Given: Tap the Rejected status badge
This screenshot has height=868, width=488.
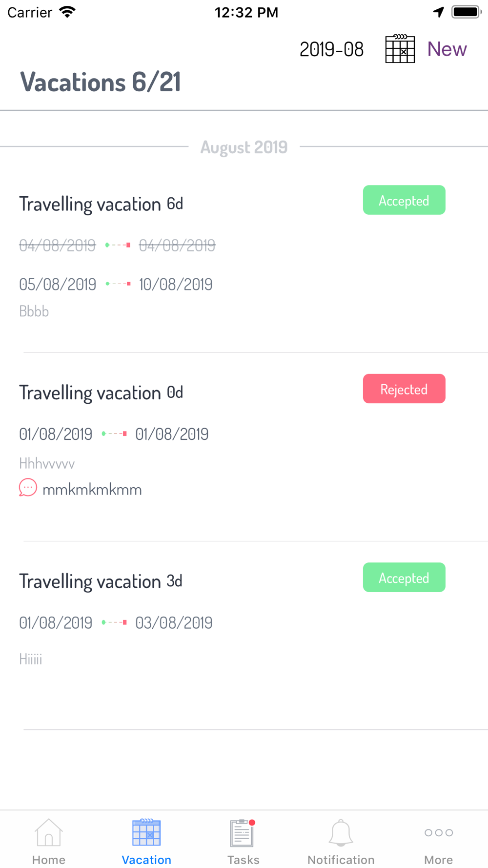Looking at the screenshot, I should click(x=404, y=389).
